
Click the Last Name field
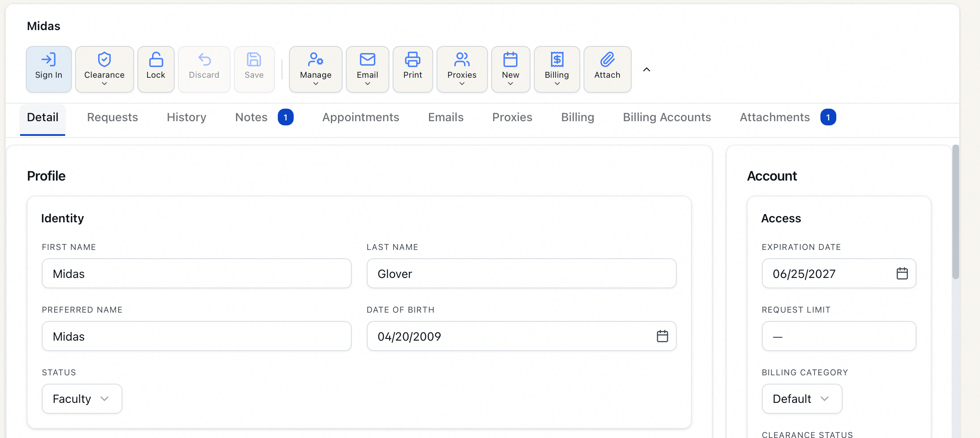521,273
